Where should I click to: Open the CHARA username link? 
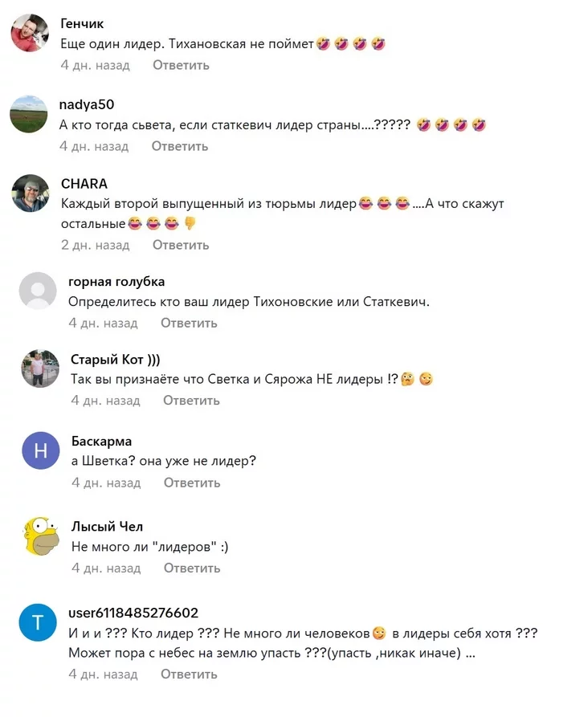click(84, 184)
